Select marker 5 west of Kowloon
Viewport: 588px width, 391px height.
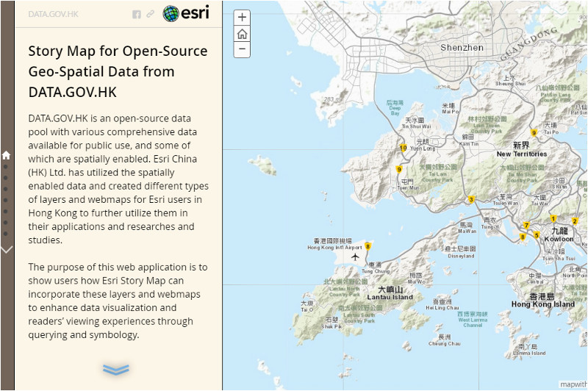click(537, 235)
